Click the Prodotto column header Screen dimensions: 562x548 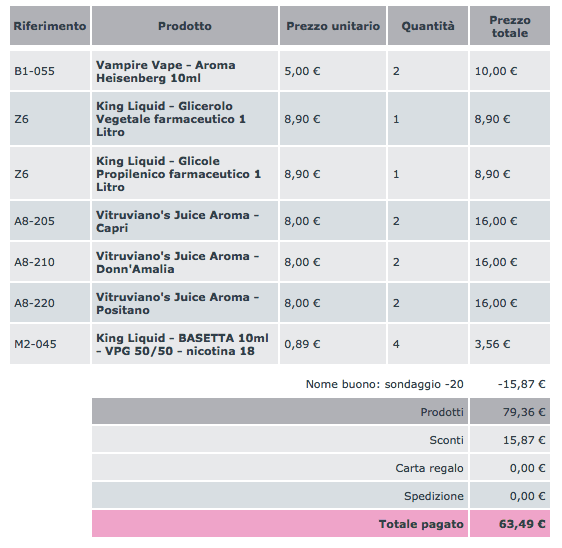(185, 26)
